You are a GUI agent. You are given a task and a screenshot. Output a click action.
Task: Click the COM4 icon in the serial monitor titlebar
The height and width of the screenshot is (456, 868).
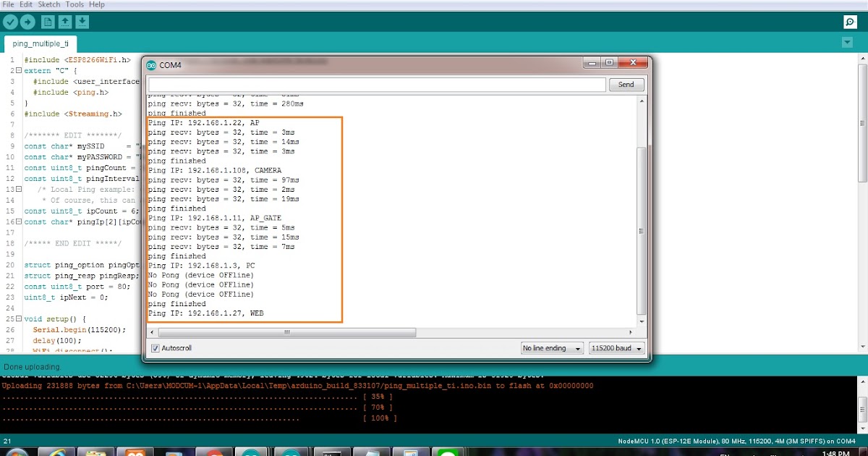[x=152, y=64]
